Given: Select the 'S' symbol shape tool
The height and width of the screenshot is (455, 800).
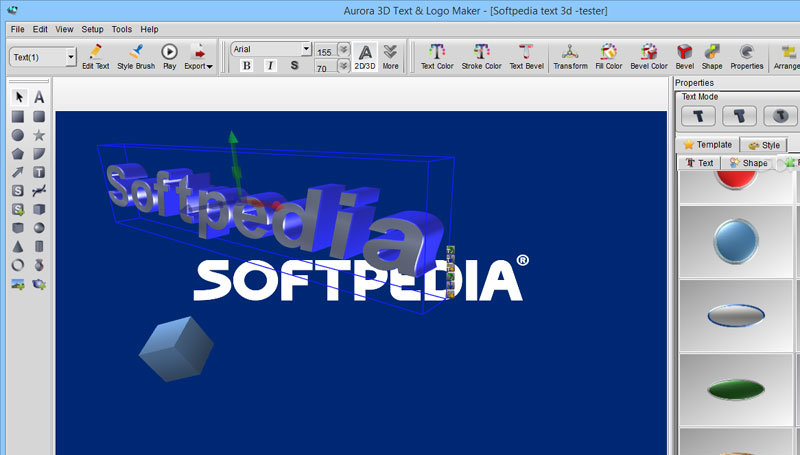Looking at the screenshot, I should pos(18,191).
